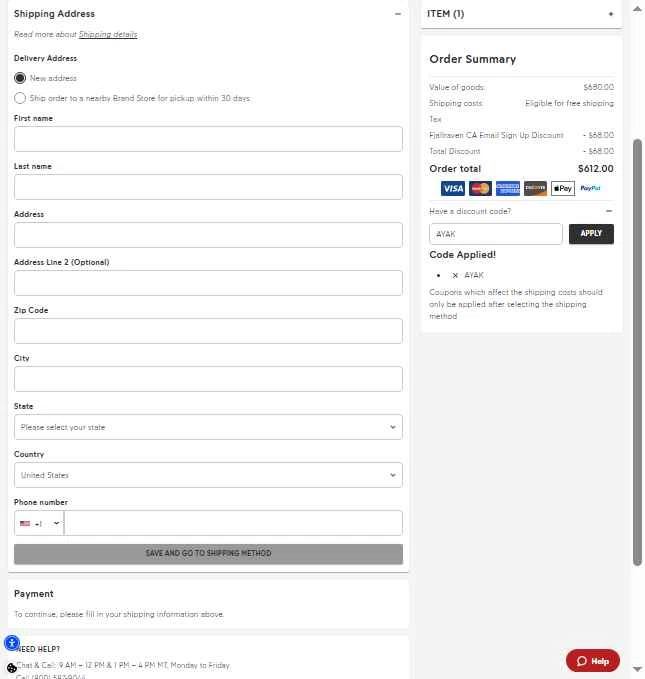This screenshot has height=679, width=645.
Task: Open the Help chat button
Action: [593, 661]
